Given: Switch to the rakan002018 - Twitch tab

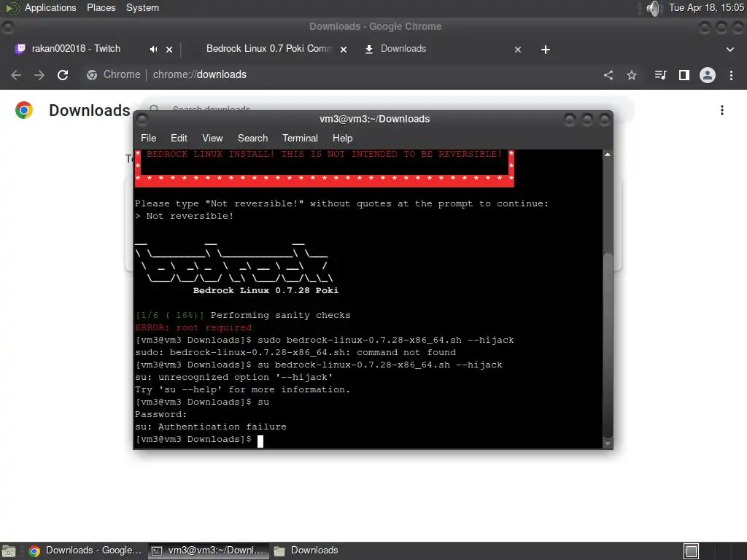Looking at the screenshot, I should click(x=76, y=49).
